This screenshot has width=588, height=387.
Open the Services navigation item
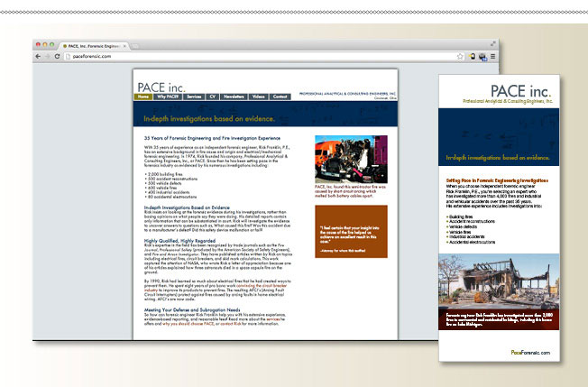click(193, 95)
